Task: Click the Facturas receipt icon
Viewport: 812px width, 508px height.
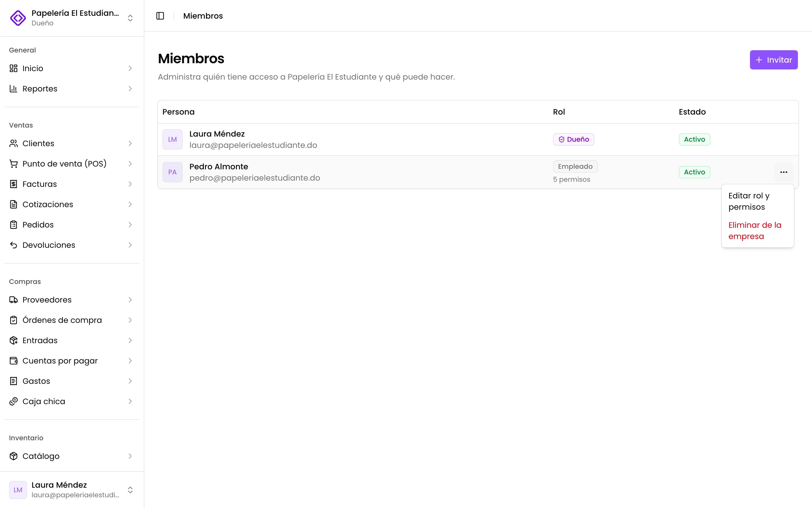Action: point(14,184)
